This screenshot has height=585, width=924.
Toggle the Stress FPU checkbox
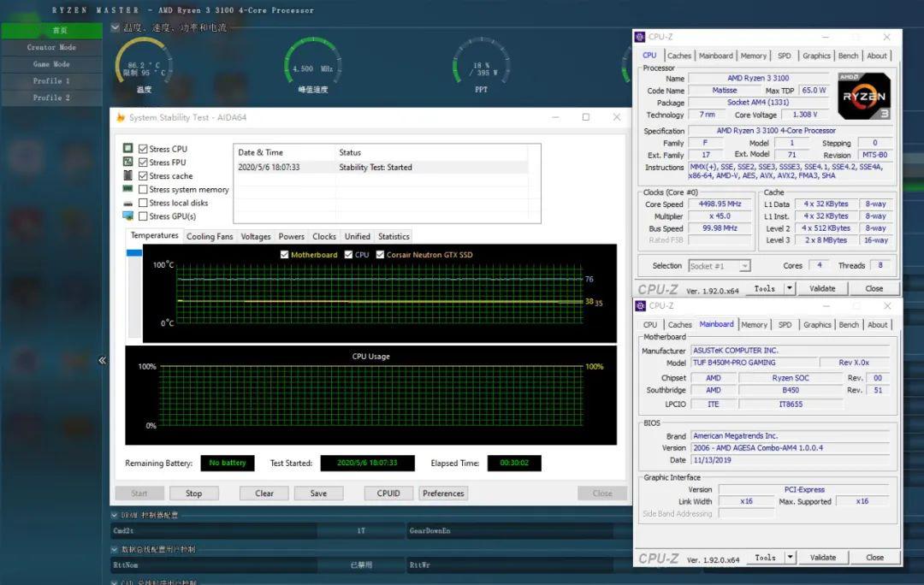click(143, 162)
